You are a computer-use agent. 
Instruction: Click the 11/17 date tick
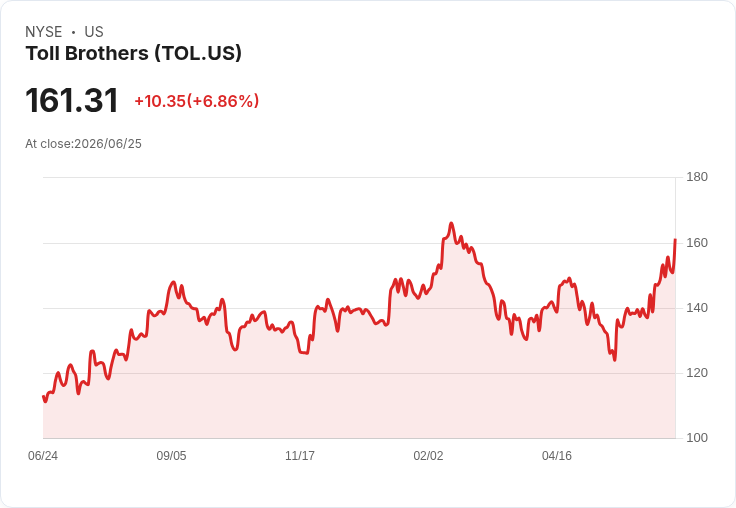point(300,456)
